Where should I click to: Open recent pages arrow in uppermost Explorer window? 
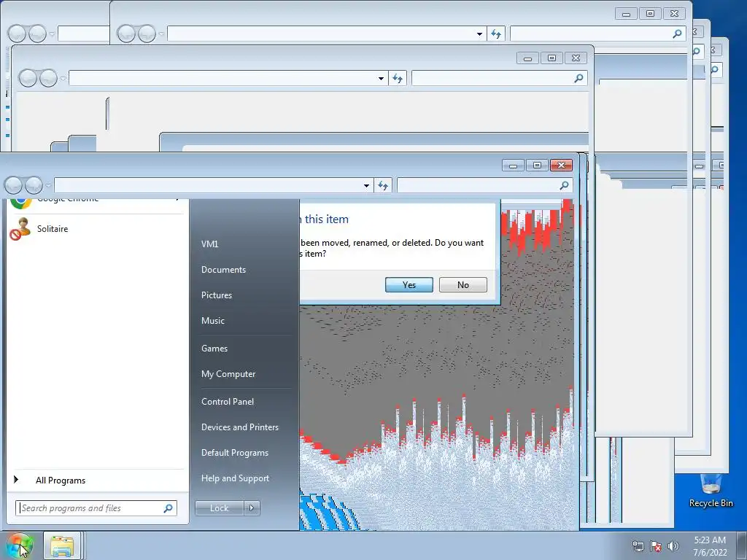coord(161,34)
